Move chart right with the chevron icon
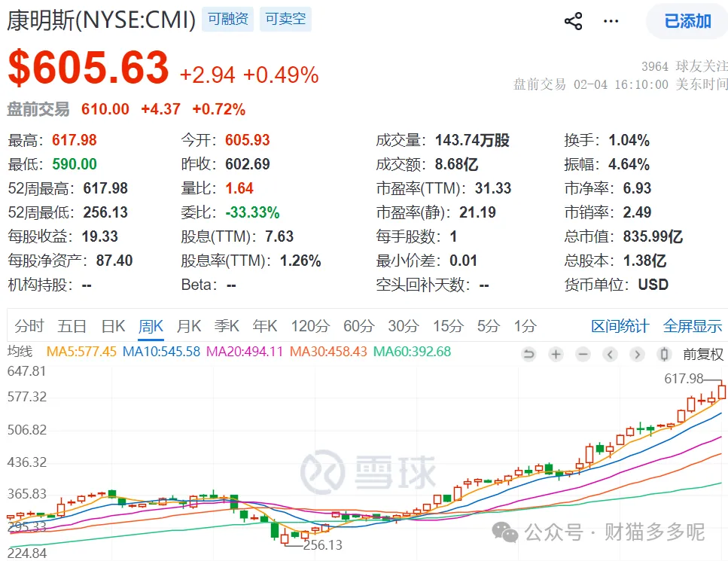This screenshot has height=561, width=728. tap(637, 355)
